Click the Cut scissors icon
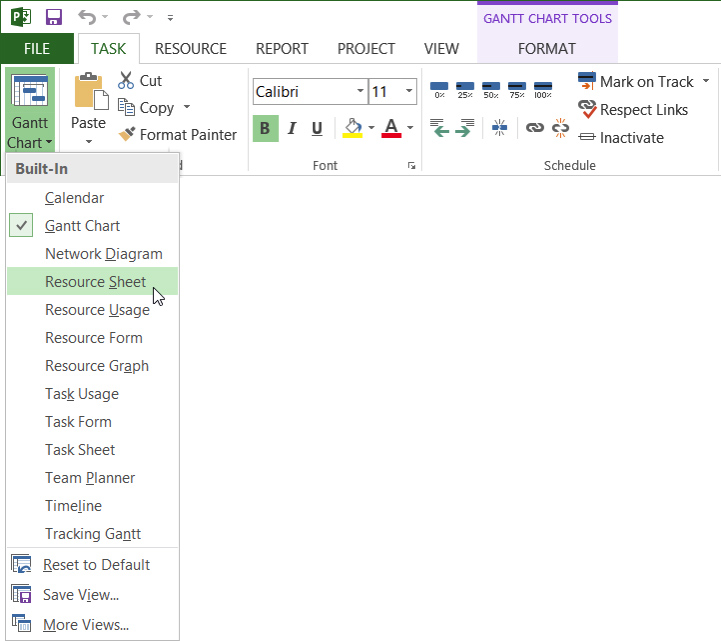 coord(126,80)
